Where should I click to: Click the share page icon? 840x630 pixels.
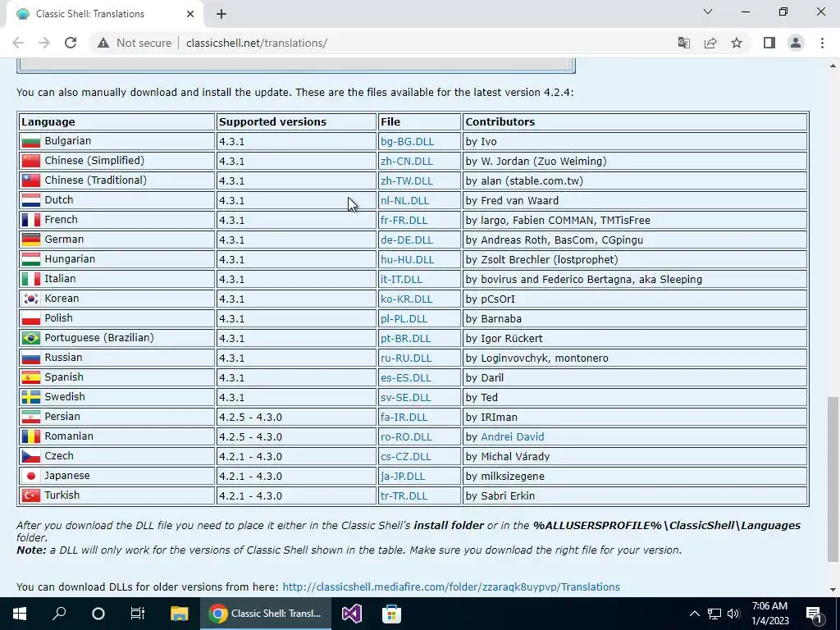click(x=710, y=43)
